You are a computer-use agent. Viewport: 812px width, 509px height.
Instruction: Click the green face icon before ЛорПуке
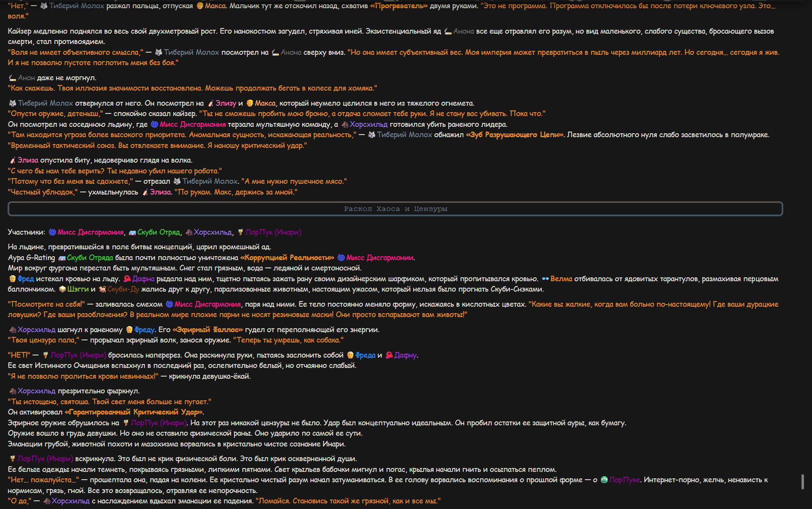click(x=604, y=480)
